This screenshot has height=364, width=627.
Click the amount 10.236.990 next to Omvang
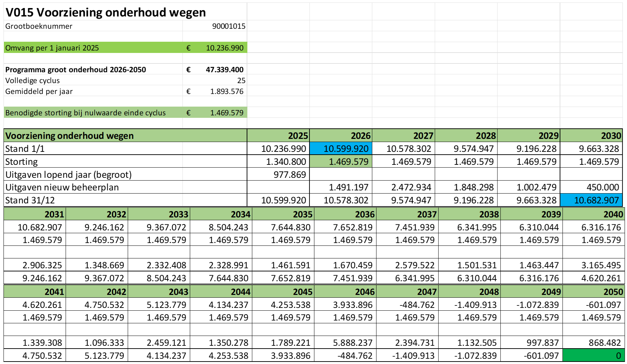(x=225, y=48)
